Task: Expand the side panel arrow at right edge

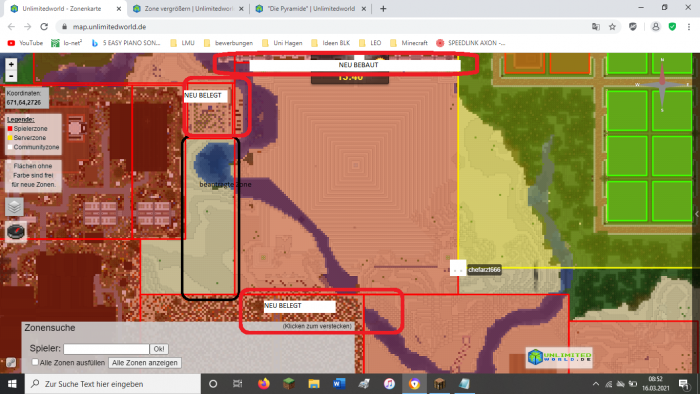Action: (x=697, y=214)
